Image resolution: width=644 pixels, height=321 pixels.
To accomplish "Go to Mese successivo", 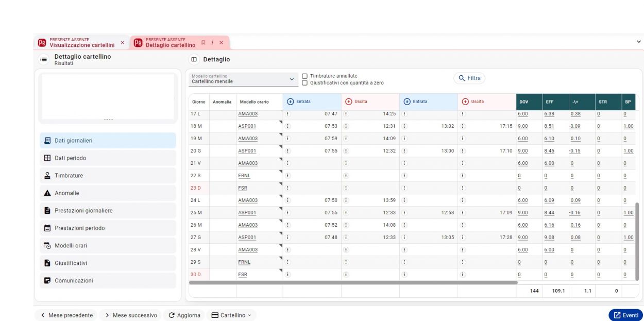I will pyautogui.click(x=131, y=315).
